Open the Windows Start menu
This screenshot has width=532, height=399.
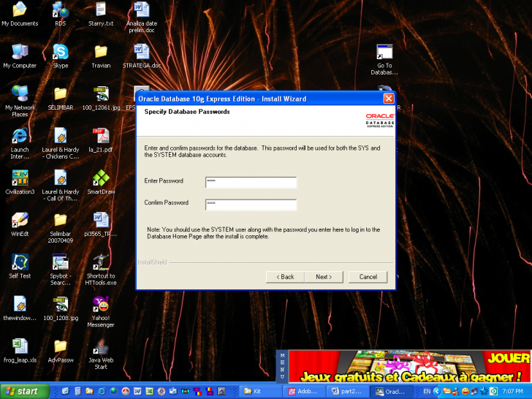24,391
